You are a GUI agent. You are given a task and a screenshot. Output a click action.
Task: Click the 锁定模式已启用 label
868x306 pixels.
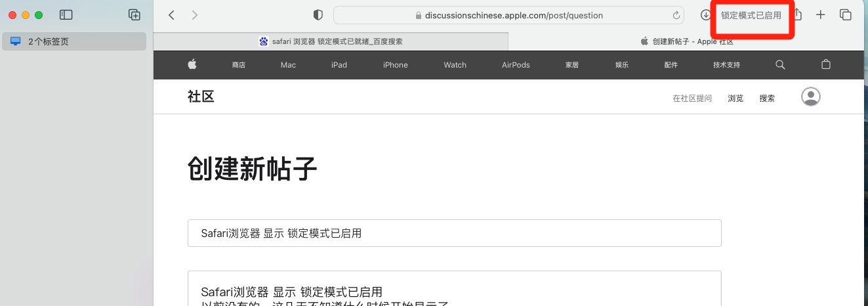click(751, 15)
